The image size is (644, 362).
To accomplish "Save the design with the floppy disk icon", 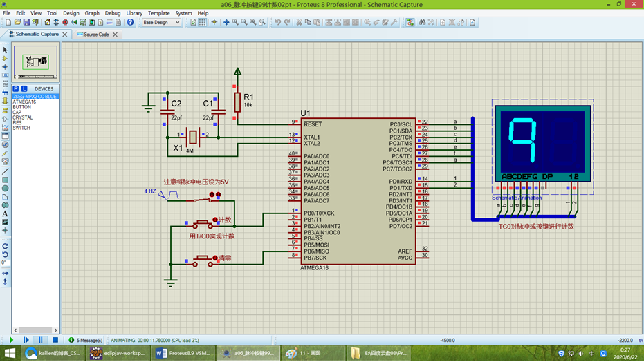I will coord(26,22).
